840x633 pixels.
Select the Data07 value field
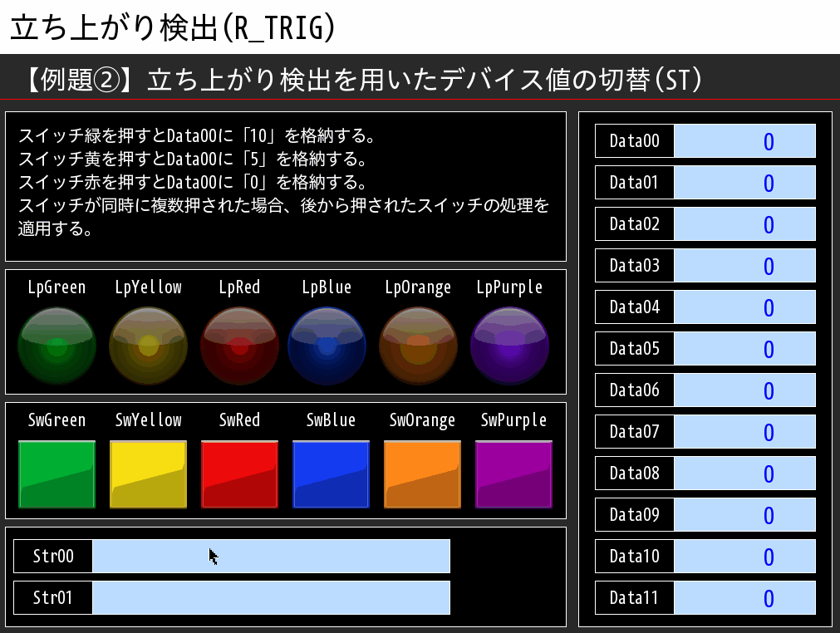tap(744, 432)
